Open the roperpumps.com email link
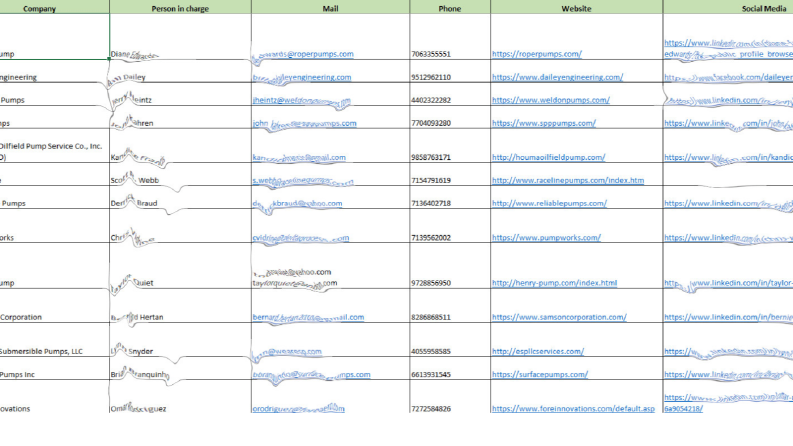793x446 pixels. (303, 55)
